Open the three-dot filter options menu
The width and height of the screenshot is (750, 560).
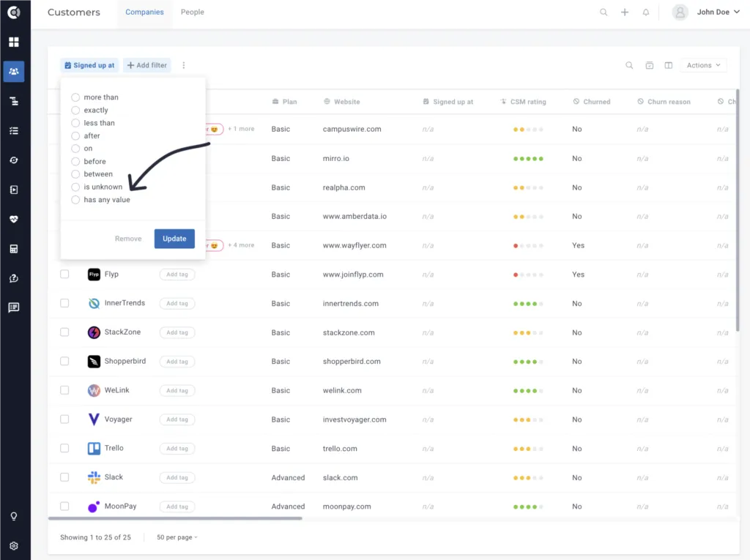point(184,66)
